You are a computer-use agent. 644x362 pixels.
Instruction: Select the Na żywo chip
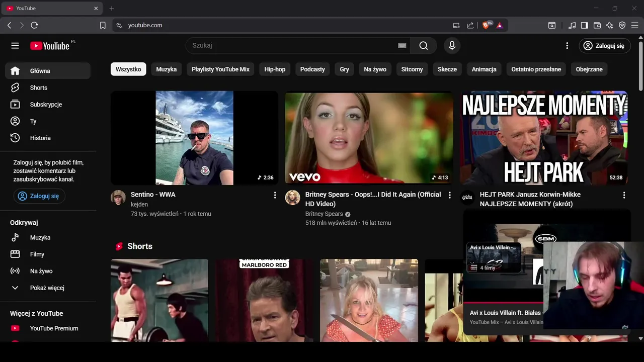point(375,69)
